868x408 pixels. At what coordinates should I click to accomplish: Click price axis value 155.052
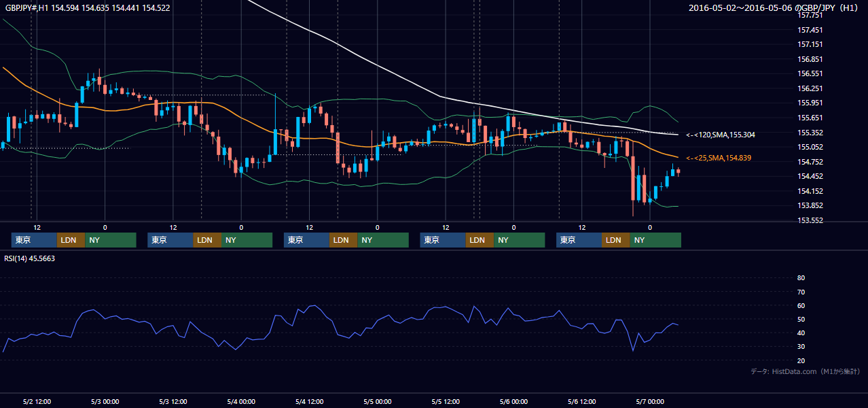pyautogui.click(x=810, y=147)
